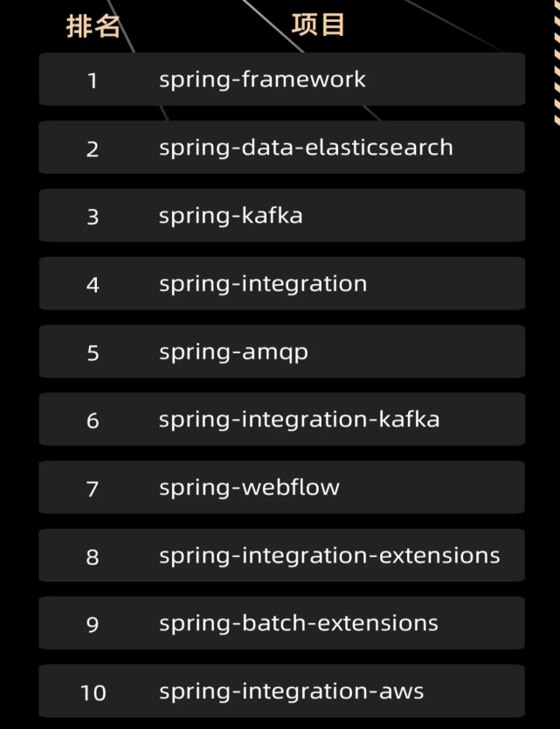This screenshot has width=560, height=729.
Task: Click rank number 8
Action: 93,557
